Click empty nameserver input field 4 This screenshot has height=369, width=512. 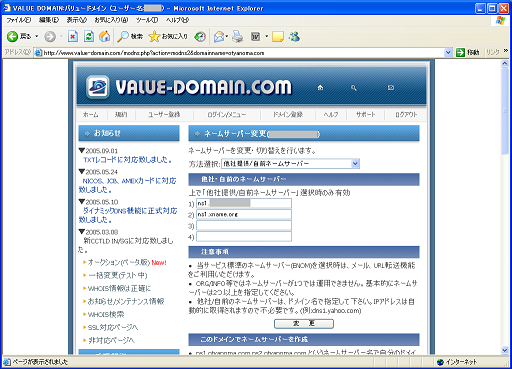coord(244,237)
